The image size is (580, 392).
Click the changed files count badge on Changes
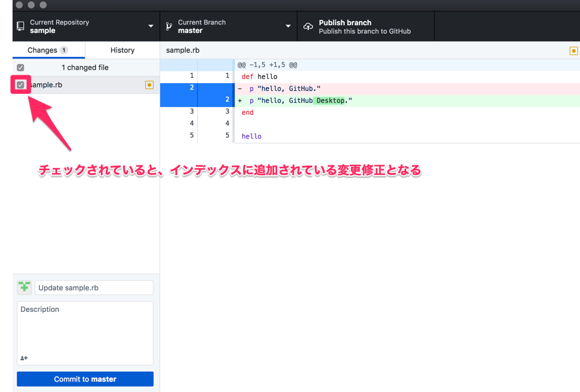pyautogui.click(x=64, y=50)
